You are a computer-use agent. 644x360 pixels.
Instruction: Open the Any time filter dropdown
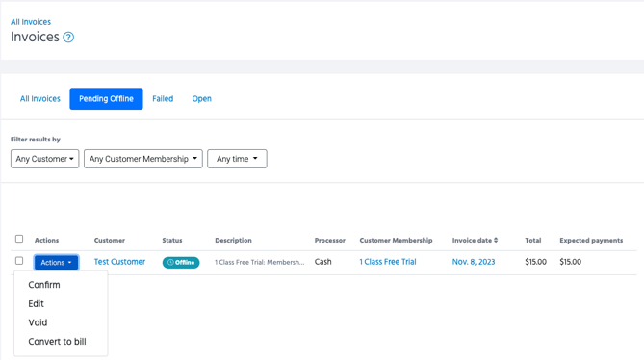click(x=237, y=159)
